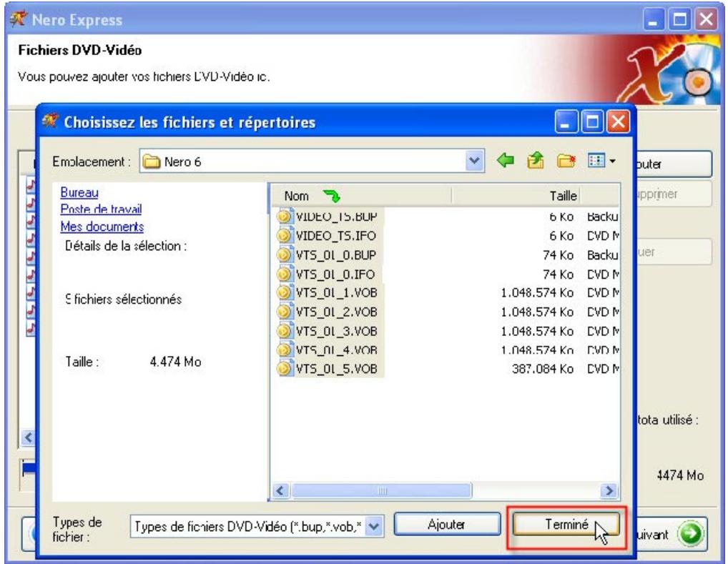Close the file chooser dialog
The height and width of the screenshot is (564, 728).
(x=619, y=122)
